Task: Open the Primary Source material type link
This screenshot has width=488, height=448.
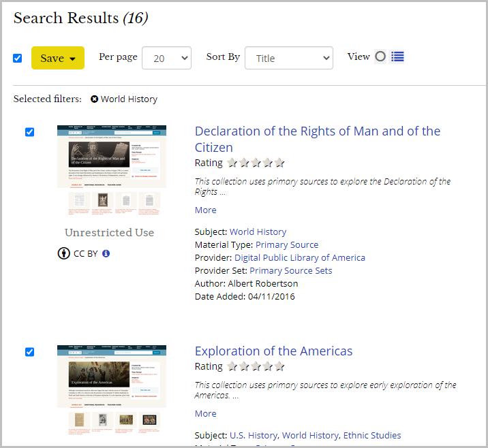Action: (287, 245)
